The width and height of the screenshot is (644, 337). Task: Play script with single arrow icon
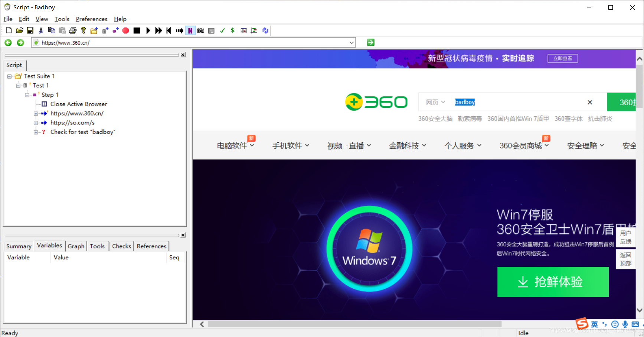click(x=148, y=30)
